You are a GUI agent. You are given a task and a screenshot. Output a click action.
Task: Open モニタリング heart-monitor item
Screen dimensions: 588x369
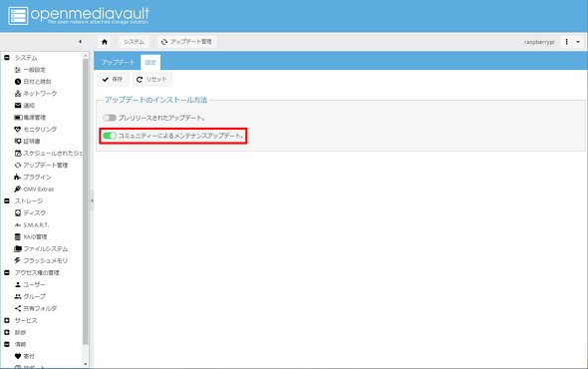coord(35,129)
